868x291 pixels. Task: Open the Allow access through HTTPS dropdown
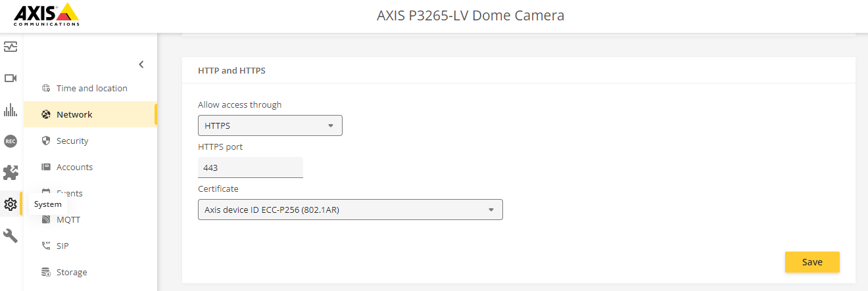[x=270, y=125]
